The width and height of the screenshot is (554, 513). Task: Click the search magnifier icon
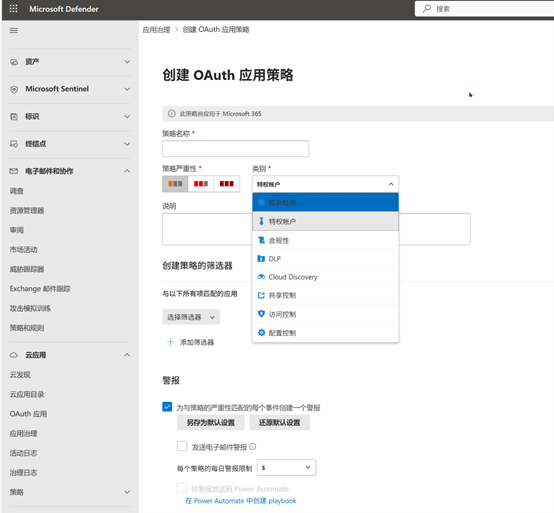point(427,8)
